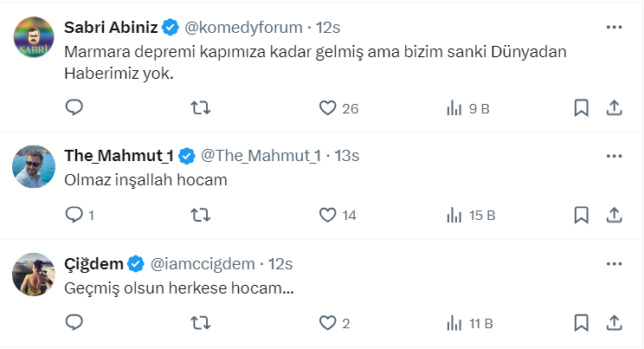Reply to Sabri Abiniz's tweet
644x349 pixels.
coord(74,108)
